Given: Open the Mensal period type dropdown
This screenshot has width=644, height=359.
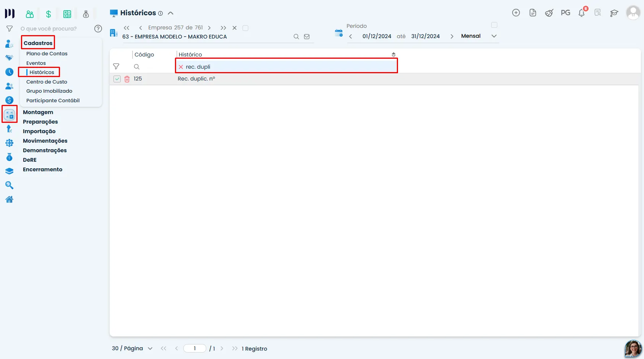Looking at the screenshot, I should point(479,36).
